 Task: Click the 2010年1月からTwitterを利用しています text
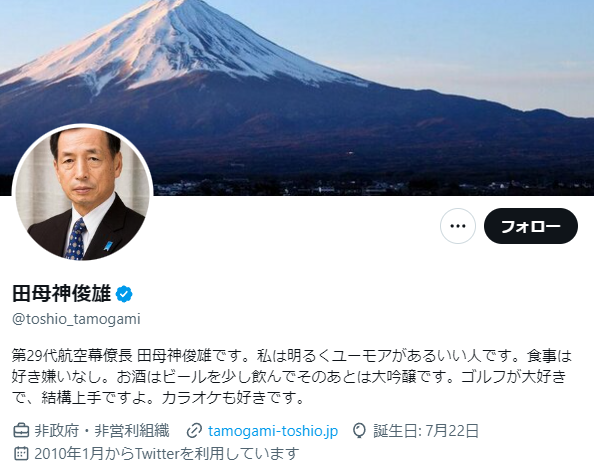pyautogui.click(x=167, y=453)
